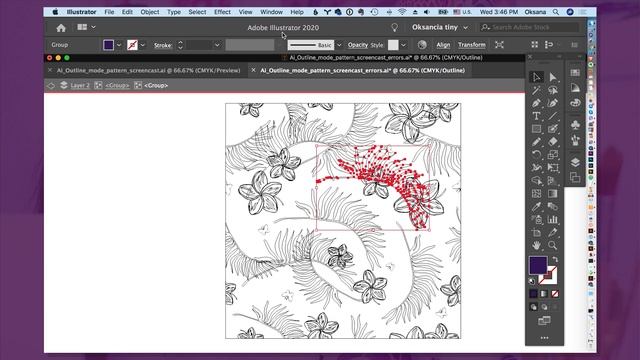Select the Pen tool
Image resolution: width=640 pixels, height=360 pixels.
click(x=536, y=103)
